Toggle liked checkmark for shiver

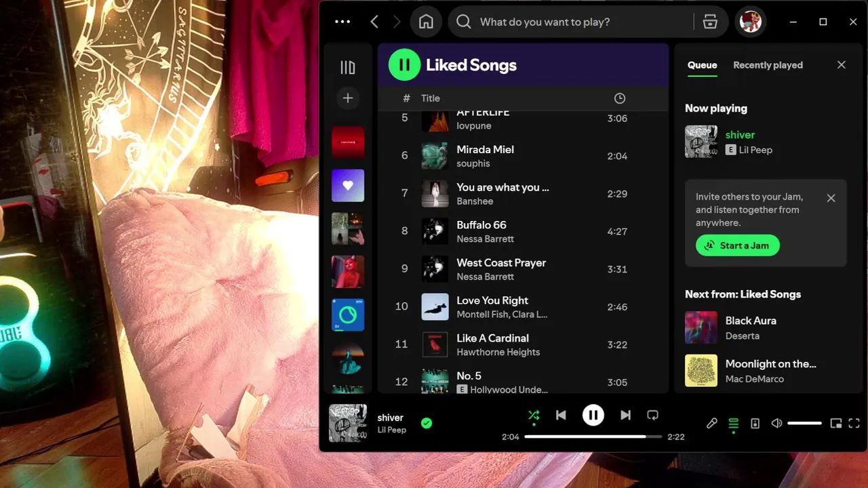point(427,423)
